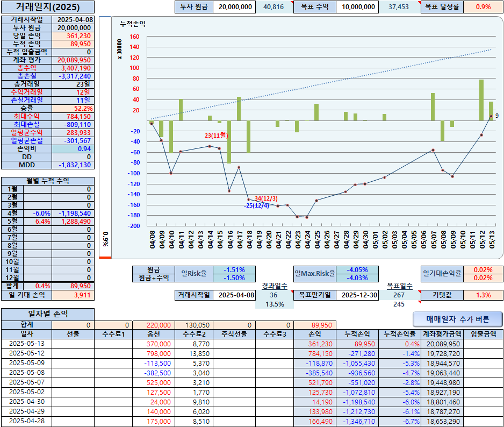The height and width of the screenshot is (427, 504).
Task: Select the 승률 52.2% cell
Action: (73, 109)
